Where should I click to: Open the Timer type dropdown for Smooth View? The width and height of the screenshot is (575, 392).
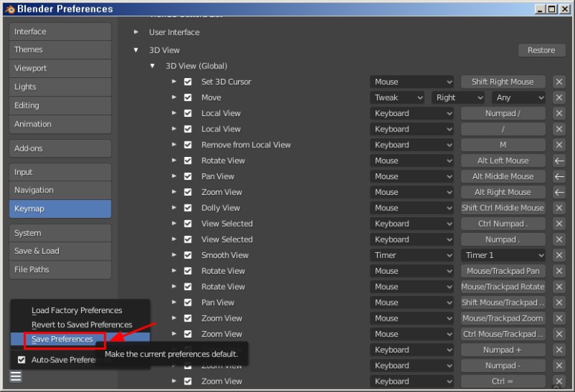tap(412, 255)
